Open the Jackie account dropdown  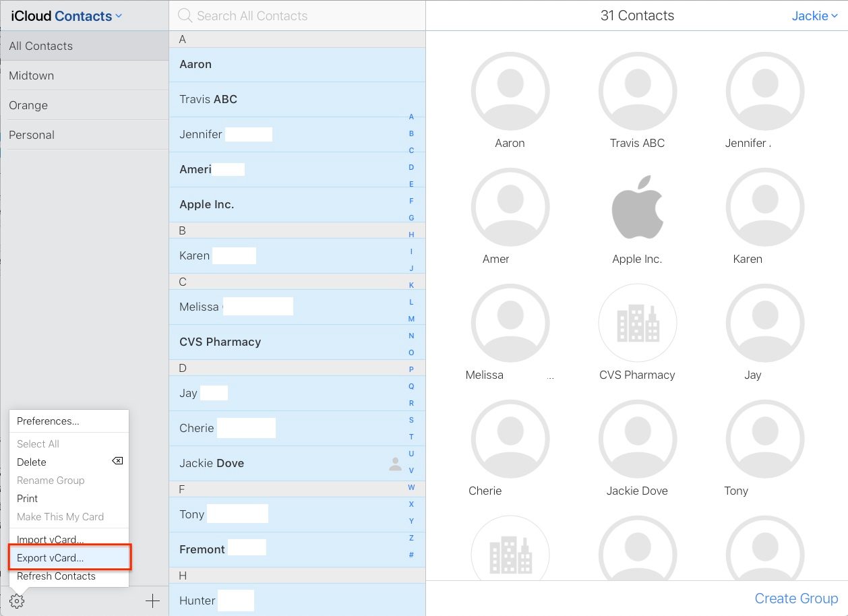[814, 16]
